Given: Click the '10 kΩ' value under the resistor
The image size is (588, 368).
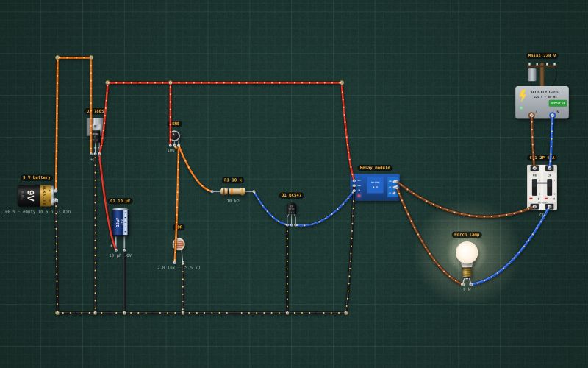Looking at the screenshot, I should (233, 201).
